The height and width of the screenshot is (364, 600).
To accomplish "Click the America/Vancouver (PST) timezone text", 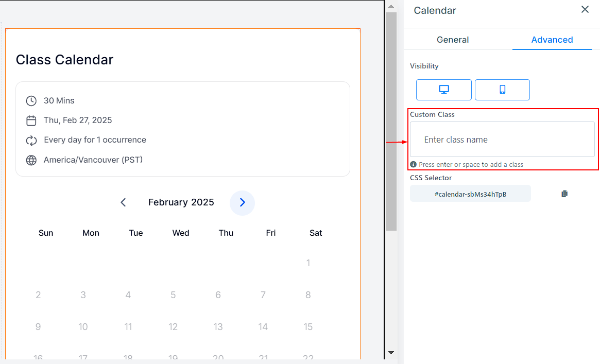I will [x=93, y=160].
